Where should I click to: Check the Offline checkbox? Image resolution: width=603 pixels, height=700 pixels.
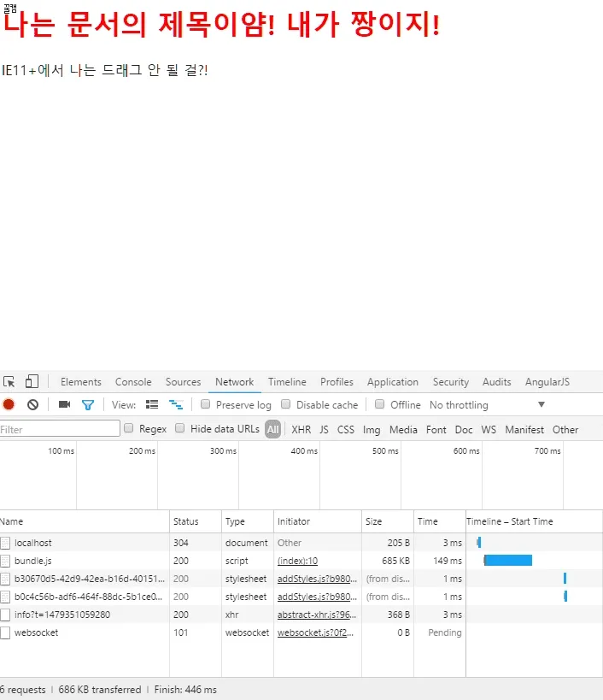pos(379,404)
